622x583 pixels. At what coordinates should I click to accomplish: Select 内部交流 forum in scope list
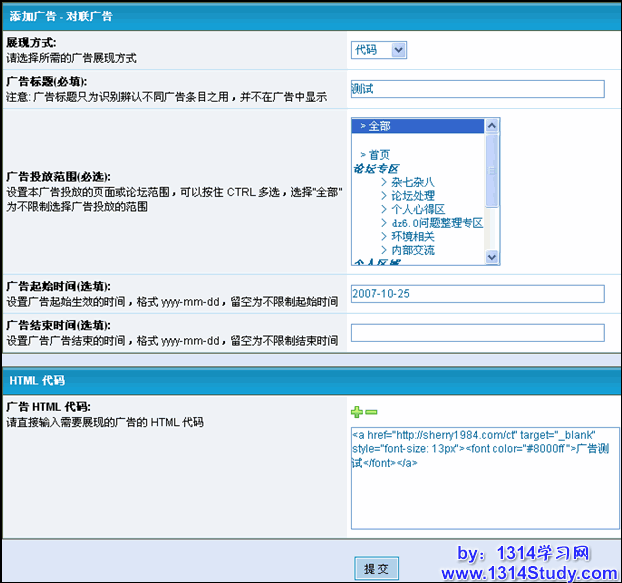412,250
